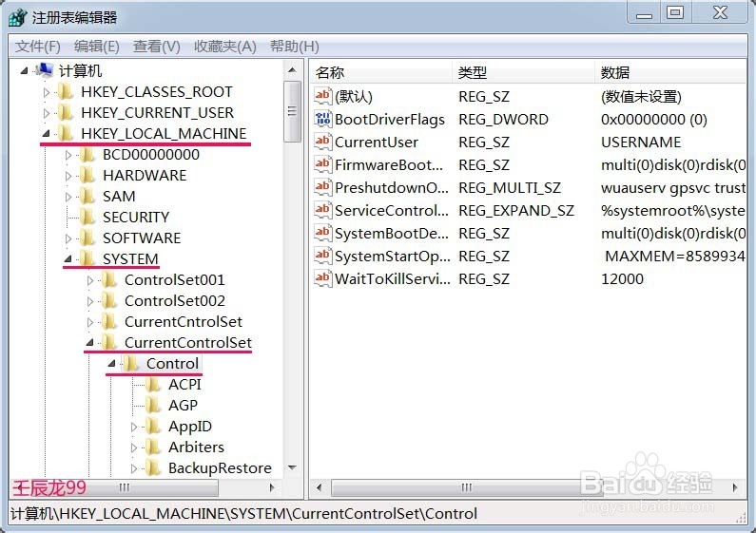The width and height of the screenshot is (756, 533).
Task: Expand CurrentCntrolSet arrow
Action: (x=90, y=322)
